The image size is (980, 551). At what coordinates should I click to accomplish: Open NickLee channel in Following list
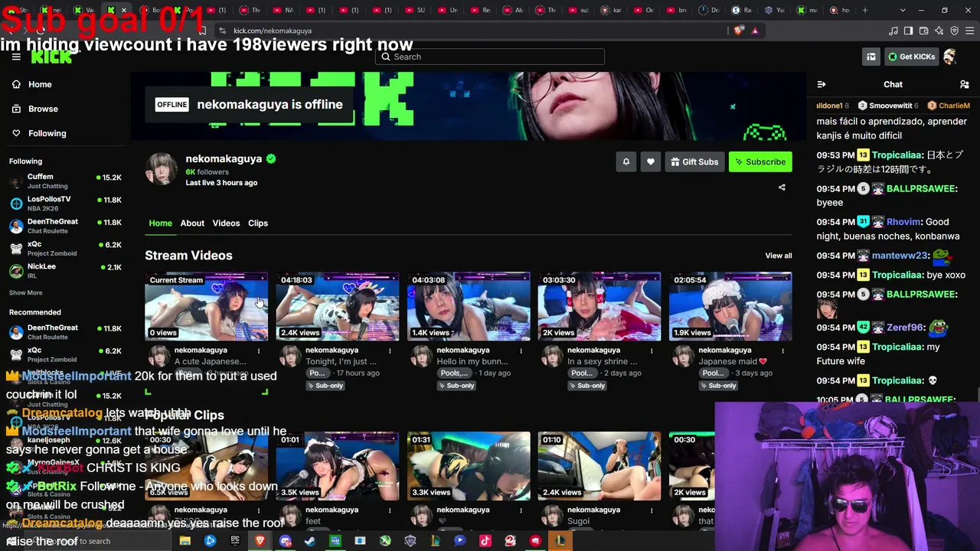coord(65,271)
